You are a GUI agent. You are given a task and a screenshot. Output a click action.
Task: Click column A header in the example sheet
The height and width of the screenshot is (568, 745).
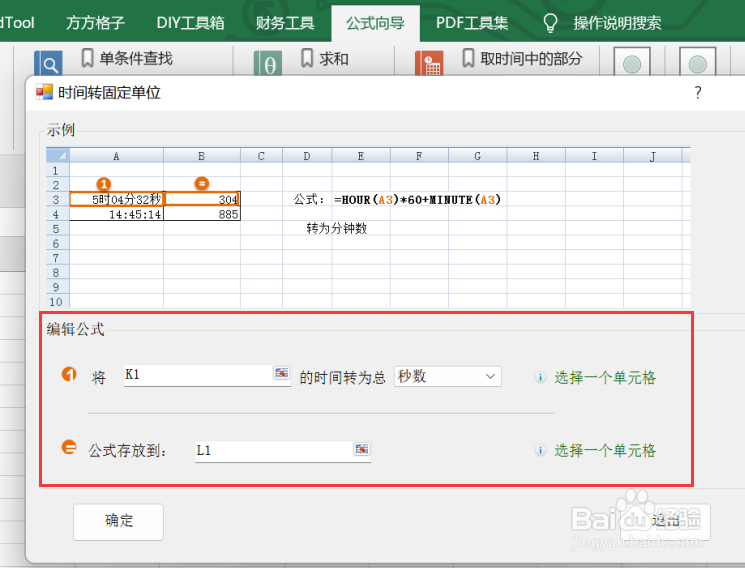coord(116,156)
